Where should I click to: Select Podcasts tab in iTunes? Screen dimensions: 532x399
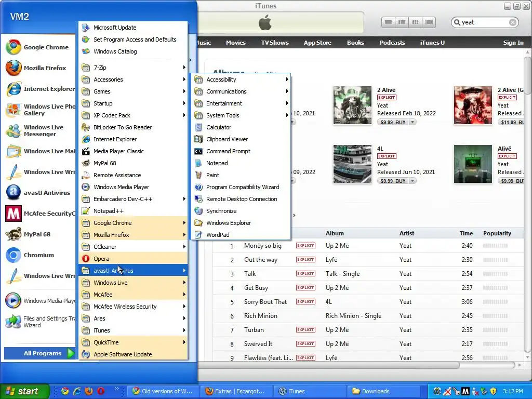click(x=392, y=43)
